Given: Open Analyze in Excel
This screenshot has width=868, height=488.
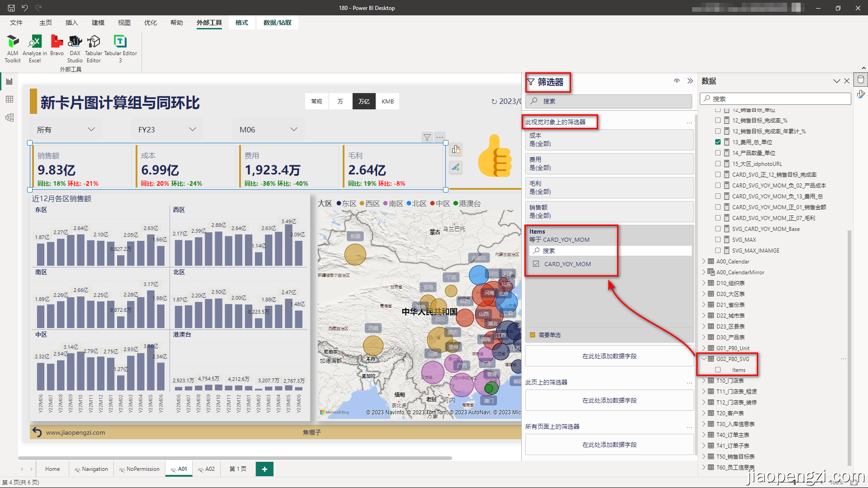Looking at the screenshot, I should tap(34, 47).
